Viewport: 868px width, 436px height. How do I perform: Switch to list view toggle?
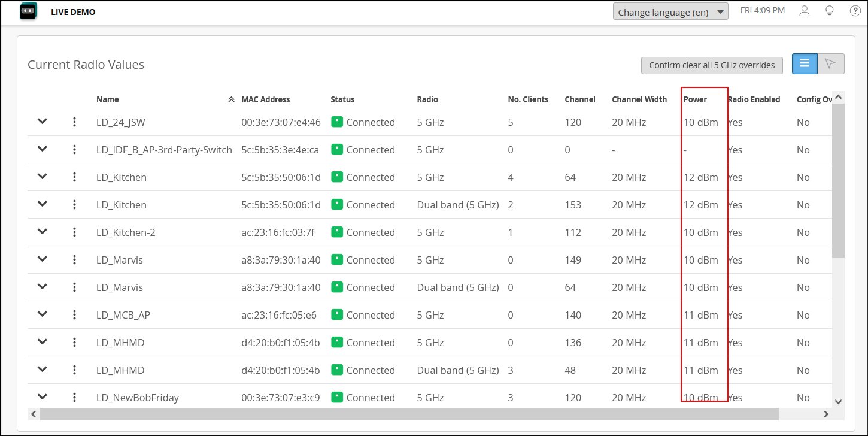805,63
